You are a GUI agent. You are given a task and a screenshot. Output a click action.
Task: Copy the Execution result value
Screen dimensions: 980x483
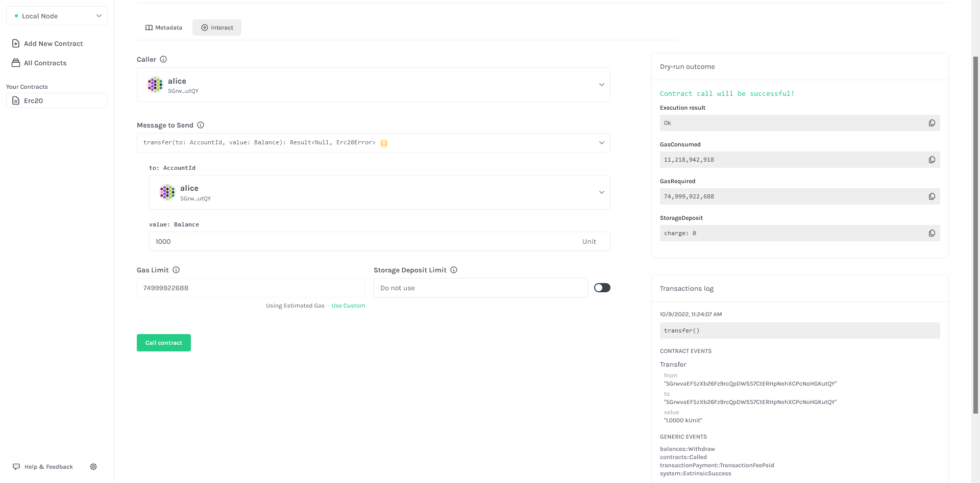click(x=932, y=123)
